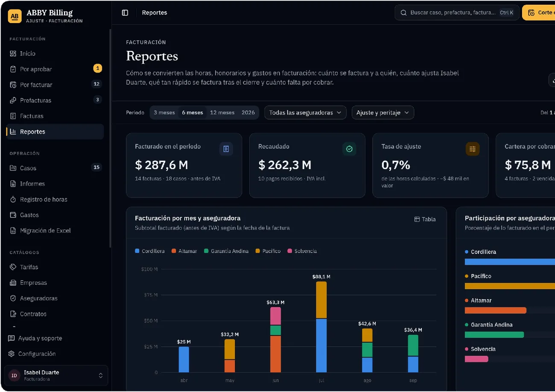Screen dimensions: 555x392
Task: Toggle the Tabla view for the chart
Action: (x=425, y=219)
